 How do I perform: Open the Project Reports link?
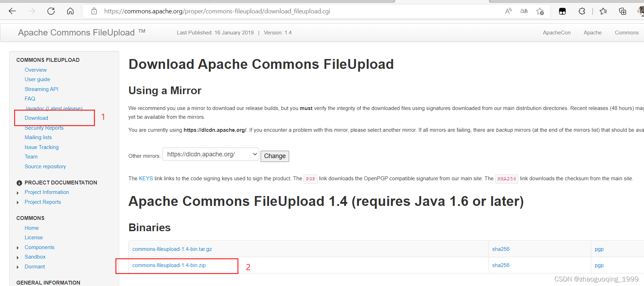pos(43,202)
